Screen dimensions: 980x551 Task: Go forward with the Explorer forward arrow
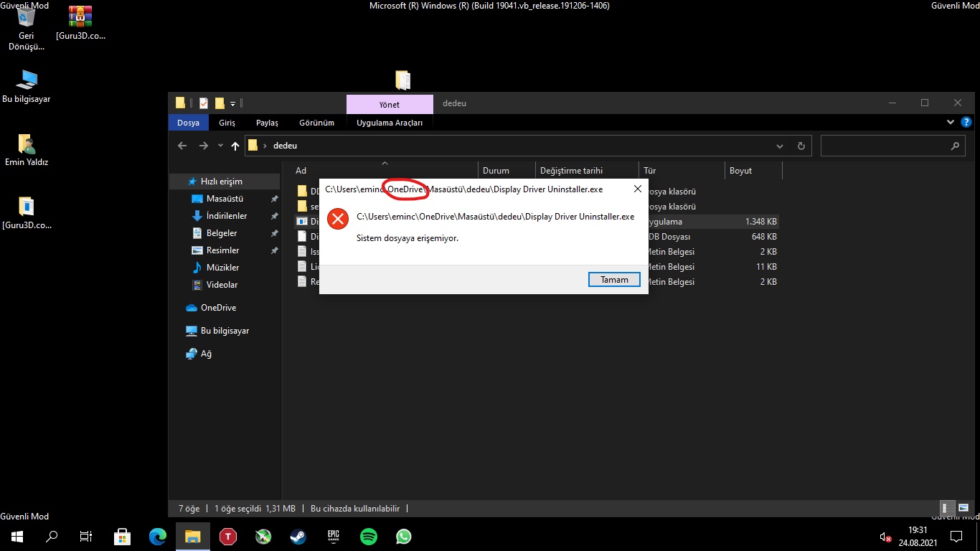click(204, 146)
